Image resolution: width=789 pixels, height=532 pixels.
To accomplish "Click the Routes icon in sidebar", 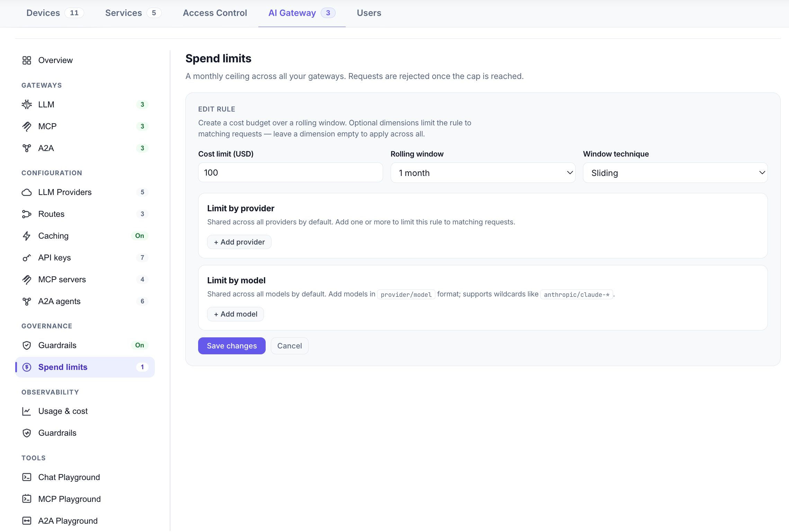I will (27, 214).
